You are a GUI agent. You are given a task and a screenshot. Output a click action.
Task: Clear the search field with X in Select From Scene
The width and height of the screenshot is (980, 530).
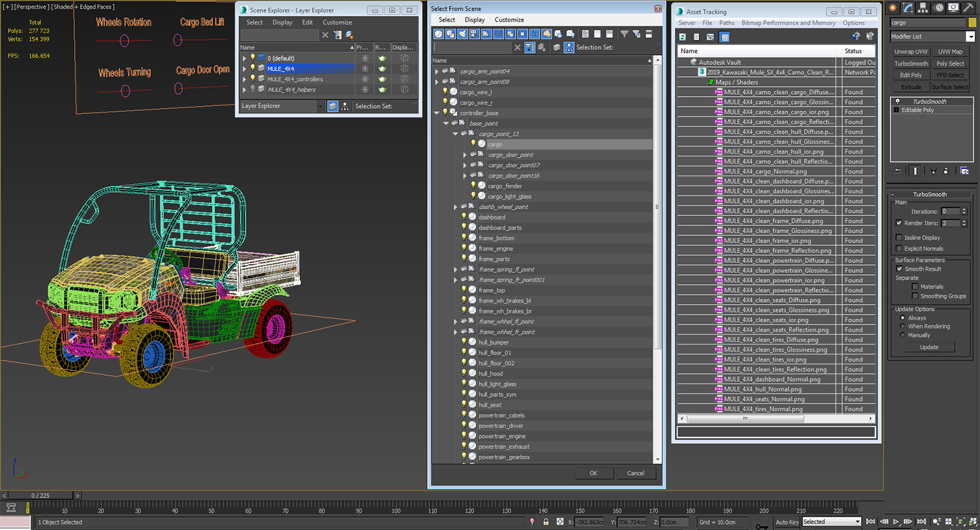point(517,47)
